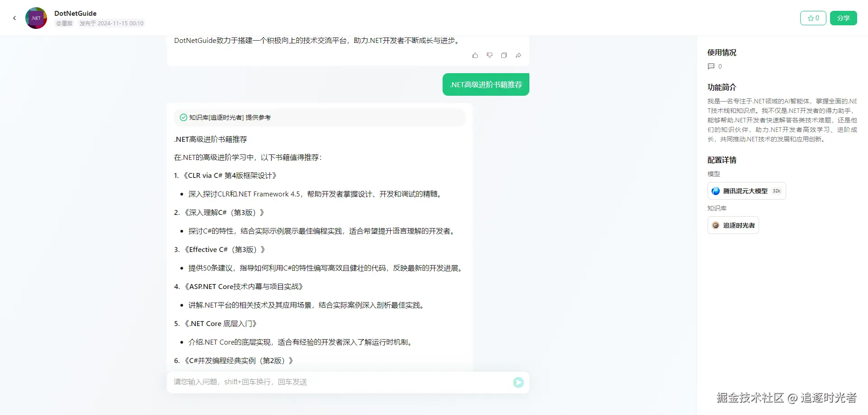Like the reply with thumbs-up icon
Screen dimensions: 868x415
point(475,55)
